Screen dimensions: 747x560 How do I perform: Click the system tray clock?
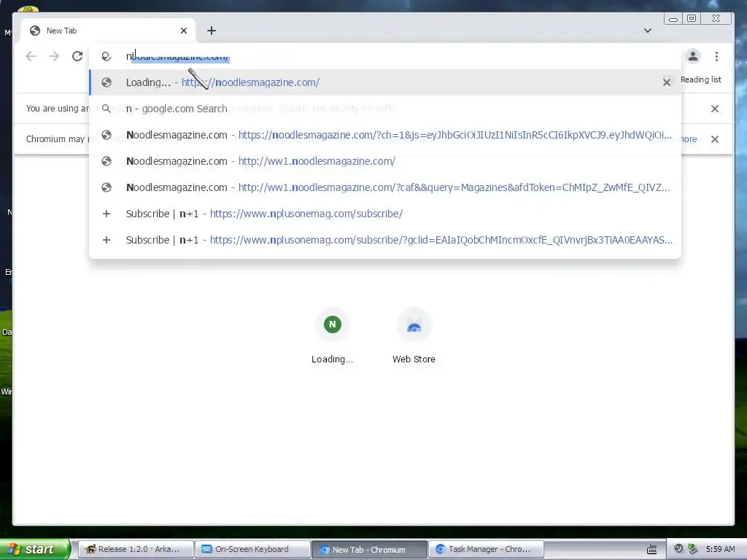720,549
